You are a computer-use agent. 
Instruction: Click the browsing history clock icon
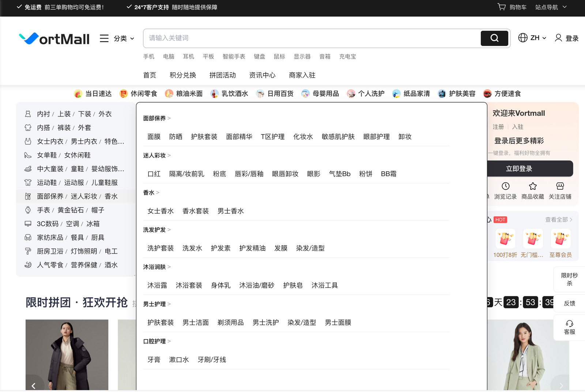(x=505, y=186)
